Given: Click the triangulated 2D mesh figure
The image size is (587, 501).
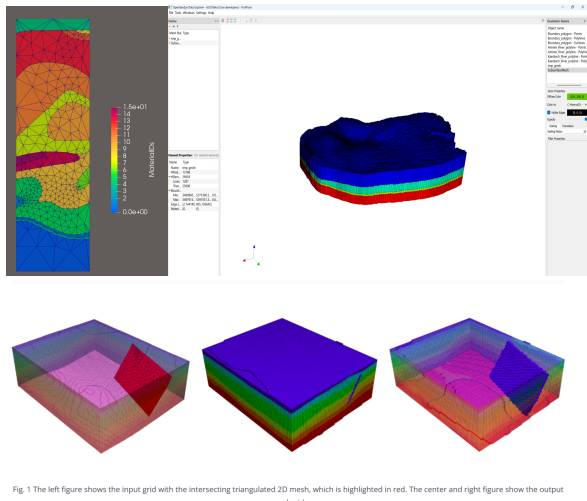Looking at the screenshot, I should [53, 145].
